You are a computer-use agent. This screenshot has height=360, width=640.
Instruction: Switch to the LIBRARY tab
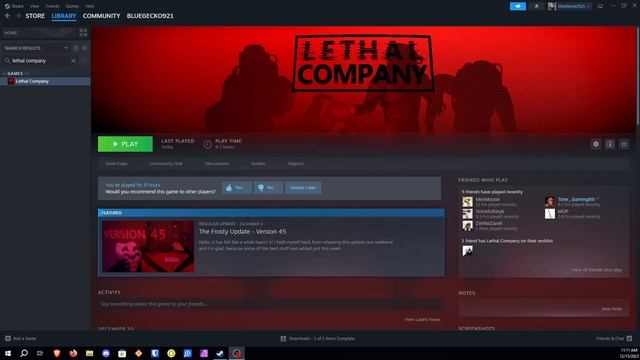[x=64, y=16]
